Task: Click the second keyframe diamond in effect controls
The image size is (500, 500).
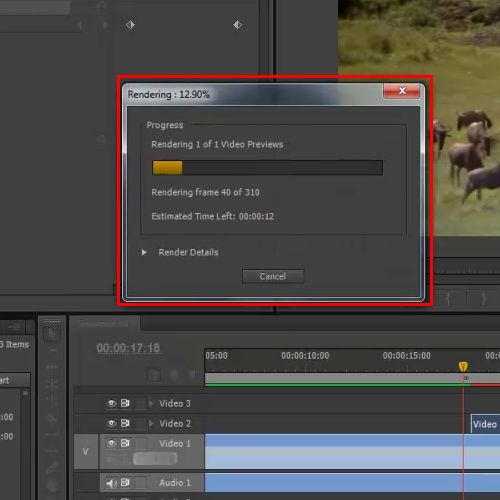Action: click(x=237, y=25)
